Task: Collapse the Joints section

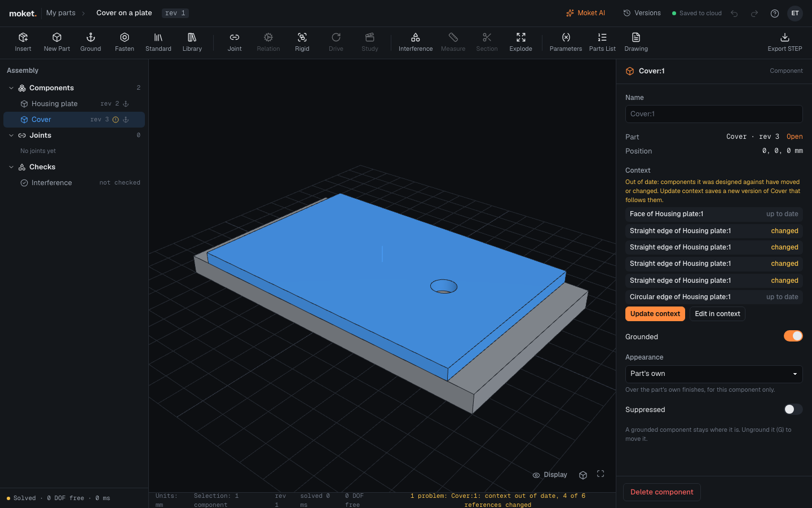Action: point(11,135)
